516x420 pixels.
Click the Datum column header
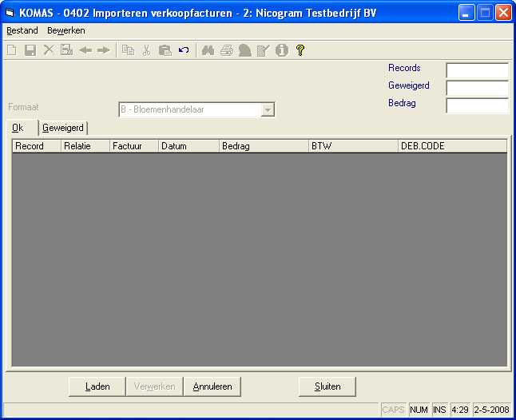189,146
